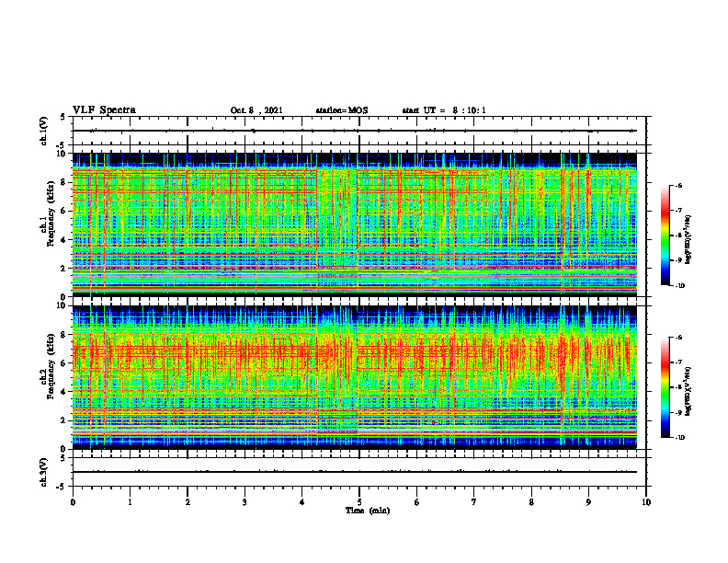Click the "4" tick on the time axis

(302, 502)
